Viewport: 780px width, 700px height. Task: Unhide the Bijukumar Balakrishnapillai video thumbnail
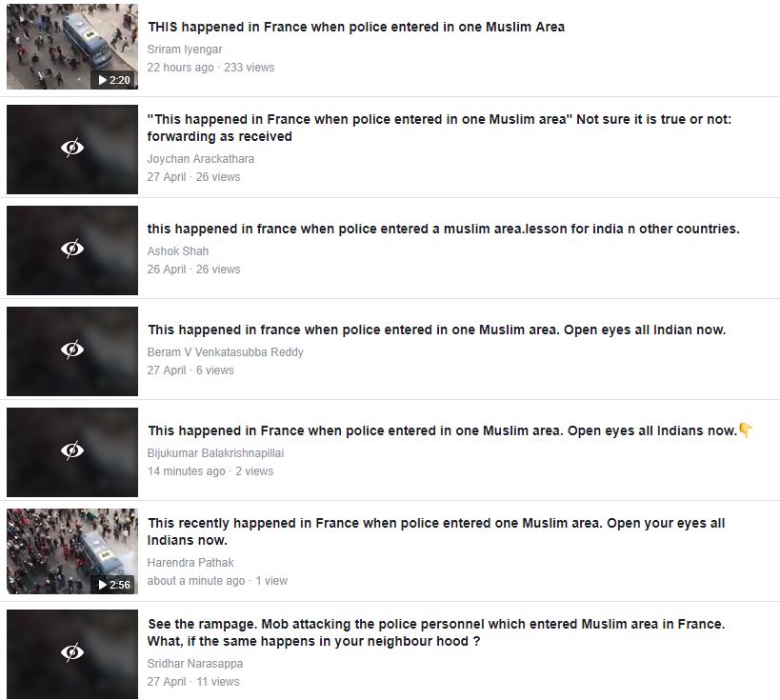(72, 451)
